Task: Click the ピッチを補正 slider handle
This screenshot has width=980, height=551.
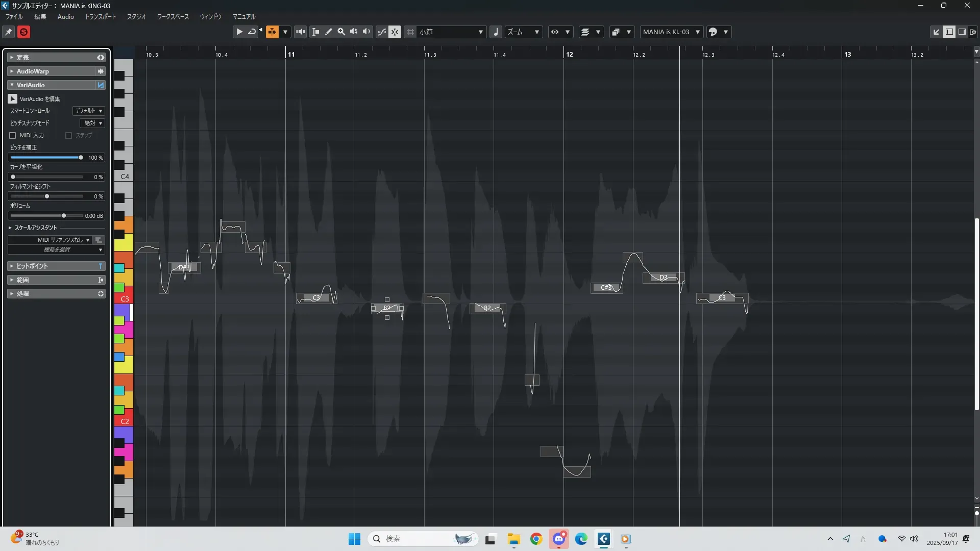Action: coord(81,158)
